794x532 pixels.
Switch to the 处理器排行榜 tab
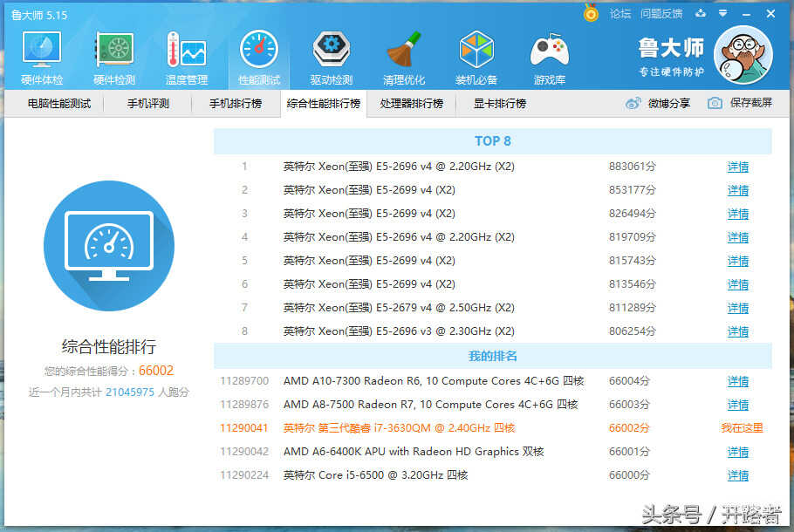(412, 104)
